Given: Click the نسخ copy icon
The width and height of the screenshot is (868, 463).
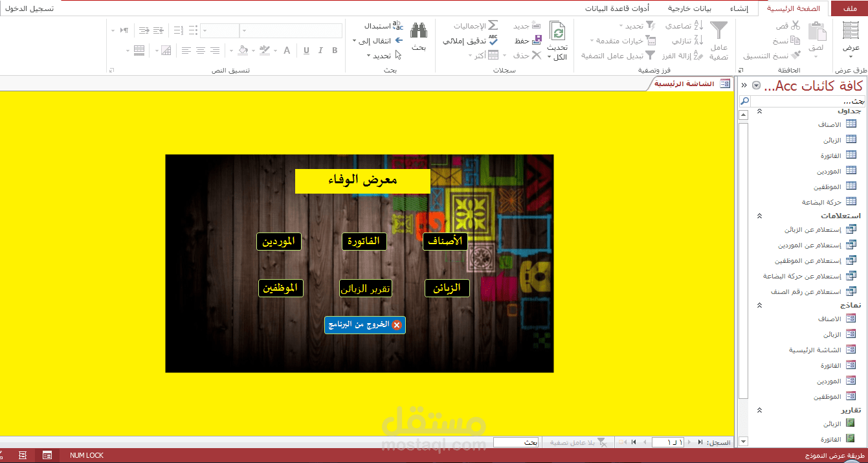Looking at the screenshot, I should point(795,40).
